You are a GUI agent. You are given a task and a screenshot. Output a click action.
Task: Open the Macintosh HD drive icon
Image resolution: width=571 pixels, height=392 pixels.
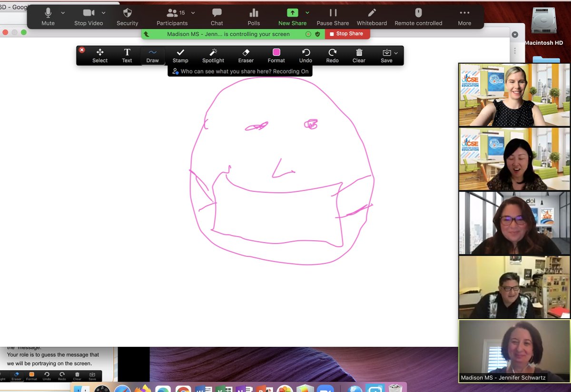[545, 26]
